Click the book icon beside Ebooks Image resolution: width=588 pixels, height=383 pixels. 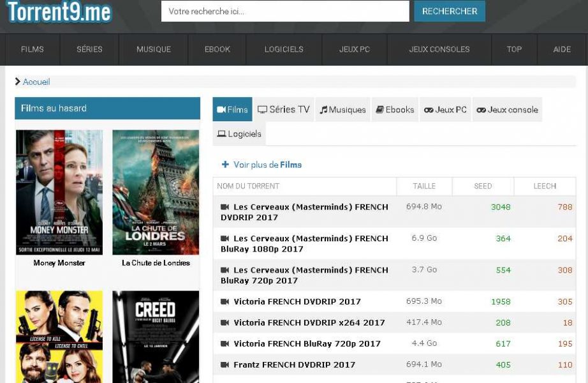379,110
